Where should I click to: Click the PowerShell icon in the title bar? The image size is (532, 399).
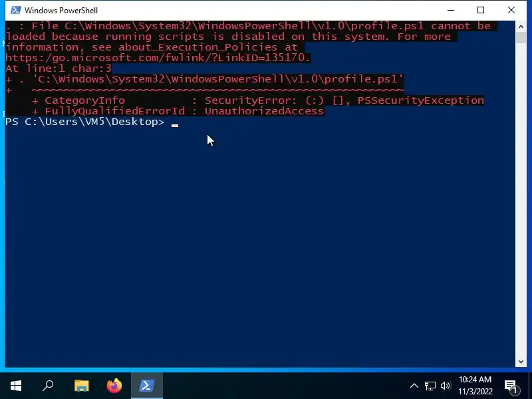pos(15,10)
